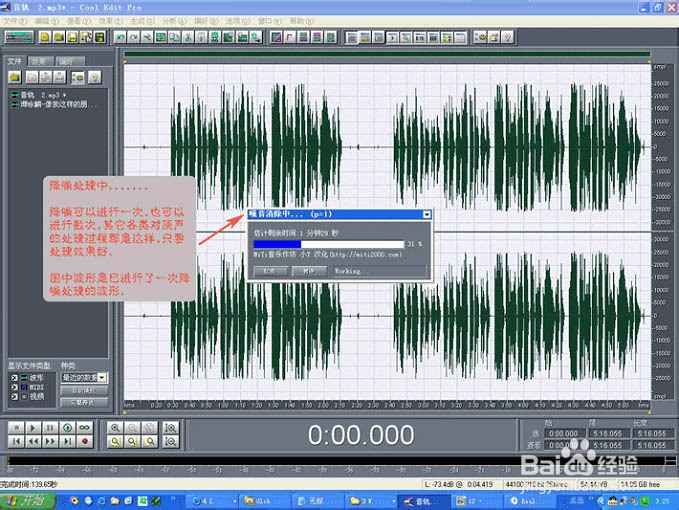679x510 pixels.
Task: Click the Play button in transport controls
Action: pos(33,428)
